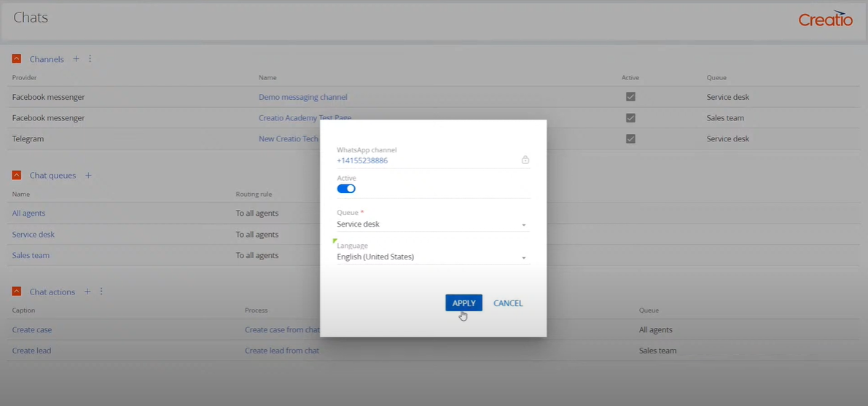Collapse the Channels section

click(17, 59)
